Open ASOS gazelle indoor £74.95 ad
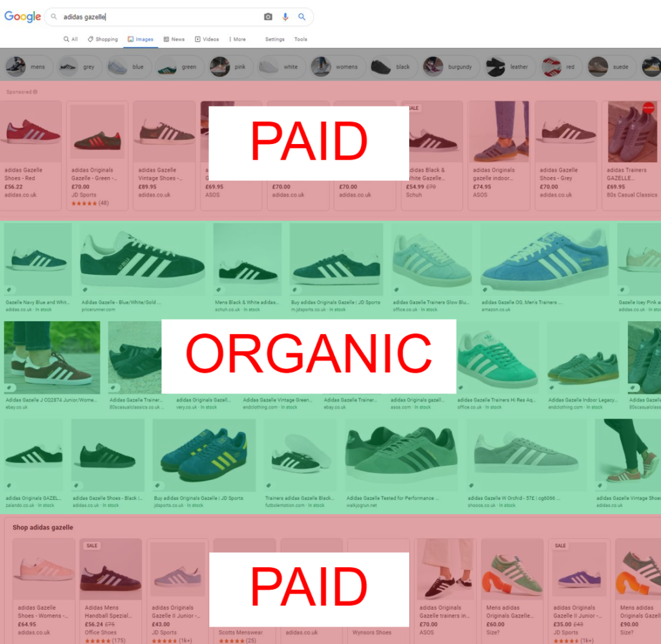This screenshot has width=661, height=644. pos(499,155)
